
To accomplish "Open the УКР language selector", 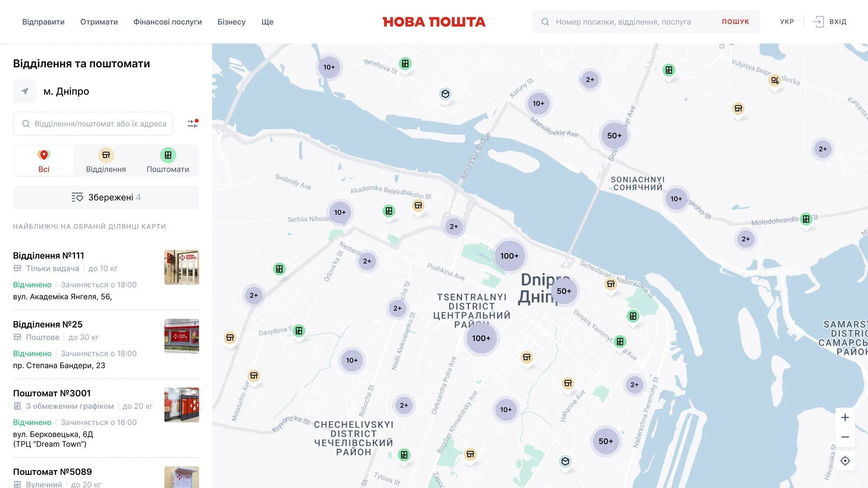I will 787,22.
